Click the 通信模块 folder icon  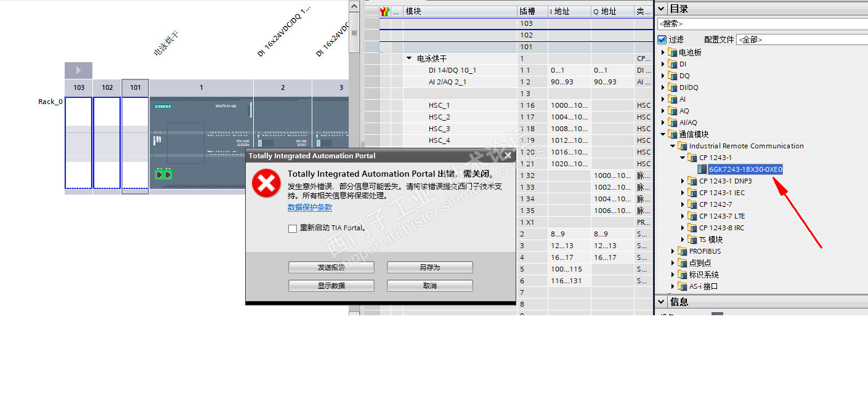coord(673,134)
